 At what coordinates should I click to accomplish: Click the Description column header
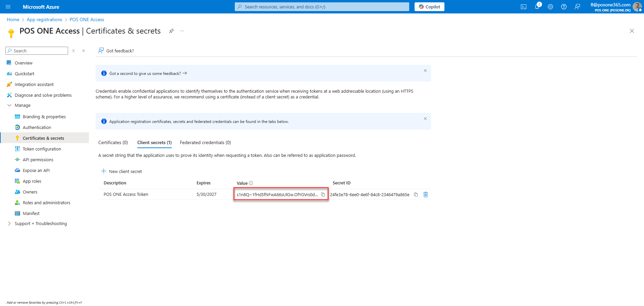115,183
